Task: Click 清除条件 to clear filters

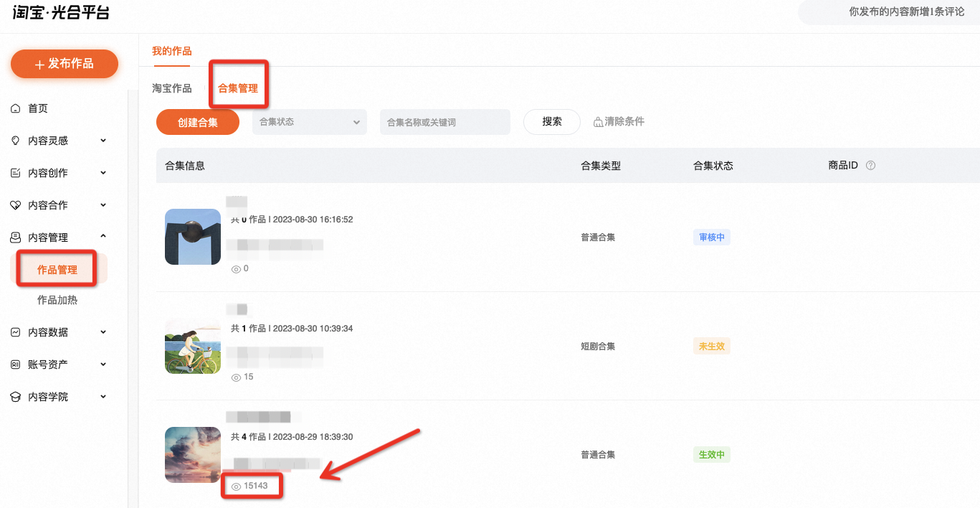Action: pyautogui.click(x=619, y=122)
